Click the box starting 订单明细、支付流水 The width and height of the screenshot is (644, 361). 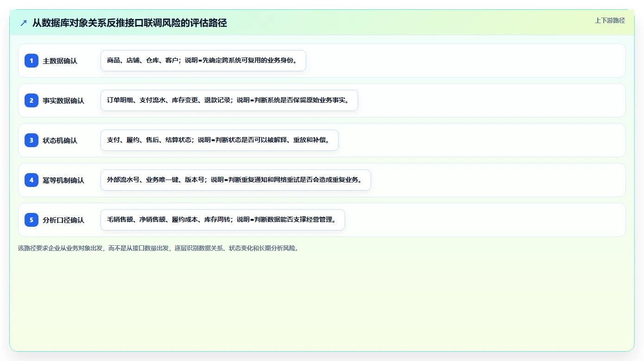[229, 100]
